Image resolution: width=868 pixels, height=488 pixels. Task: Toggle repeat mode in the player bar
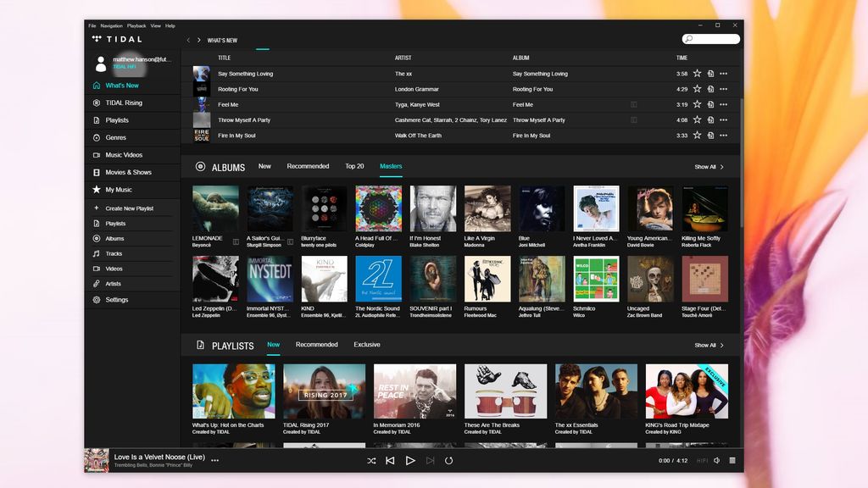tap(448, 462)
